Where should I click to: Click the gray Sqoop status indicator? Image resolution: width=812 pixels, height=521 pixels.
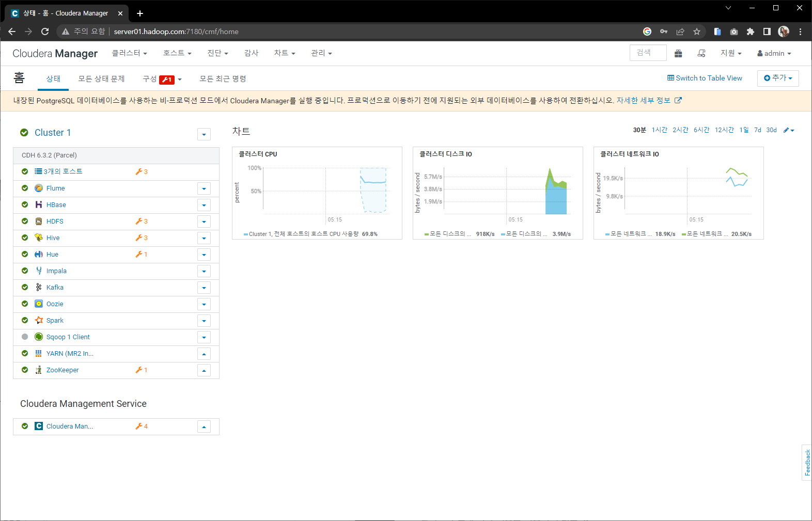click(x=25, y=337)
